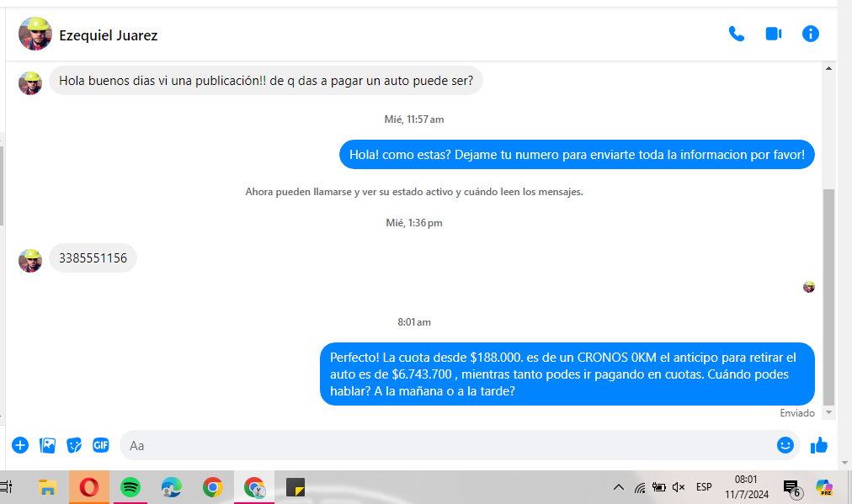852x504 pixels.
Task: Open the emoji picker in message box
Action: point(785,445)
